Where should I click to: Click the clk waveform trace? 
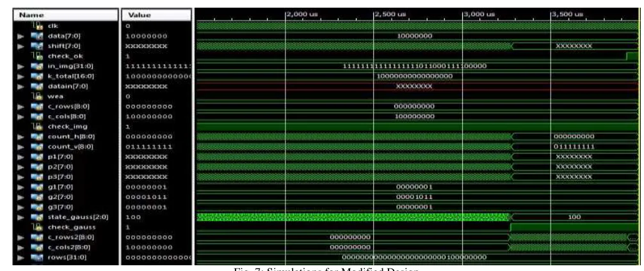[416, 26]
